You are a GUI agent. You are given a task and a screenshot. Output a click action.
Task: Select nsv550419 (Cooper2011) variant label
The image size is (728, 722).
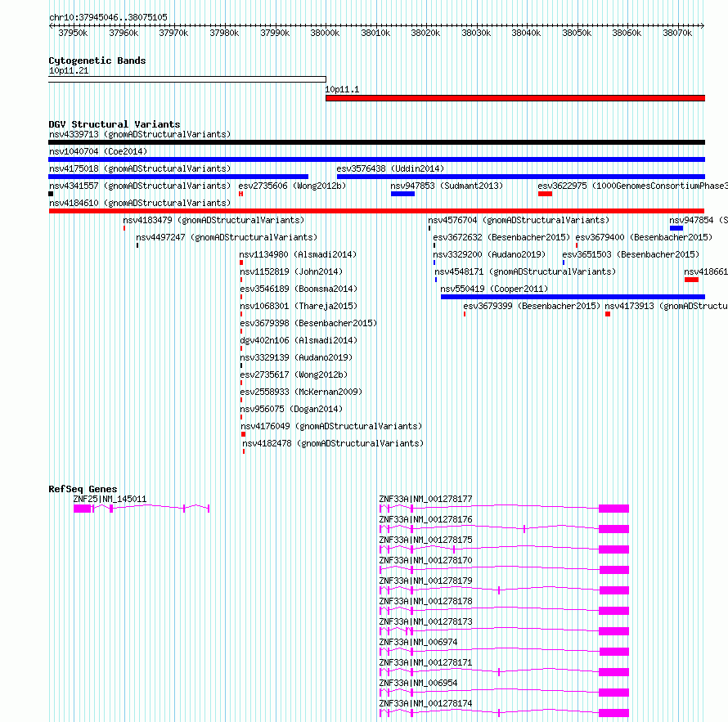[x=494, y=289]
